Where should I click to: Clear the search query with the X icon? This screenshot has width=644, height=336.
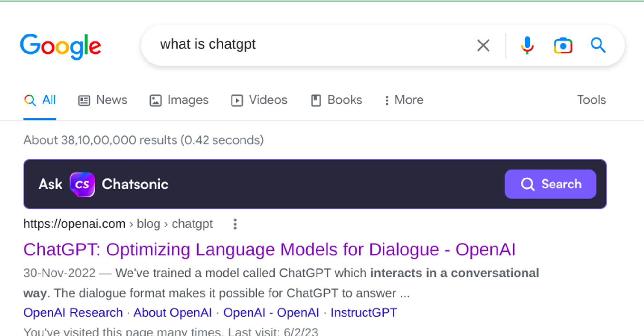pos(483,45)
